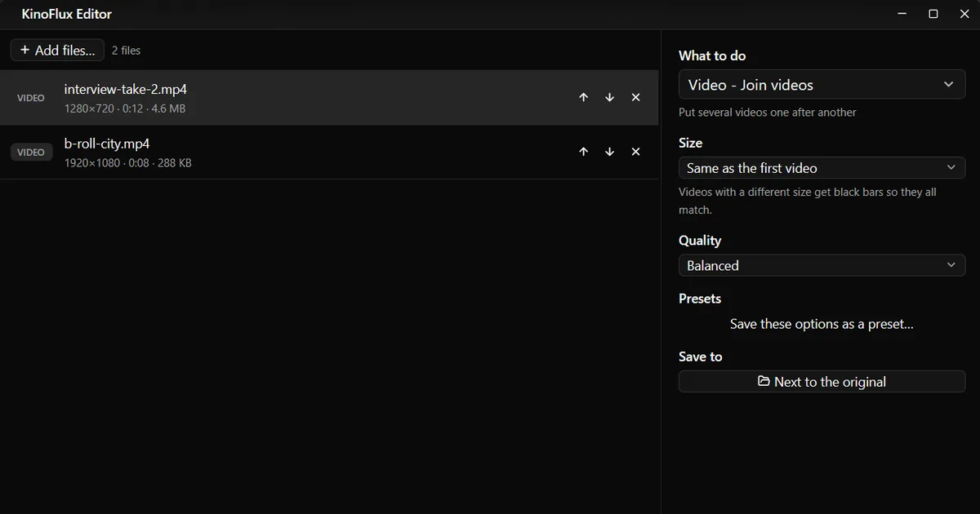Click the 1280×720 · 0:12 · 4.6 MB details
This screenshot has height=514, width=980.
125,109
